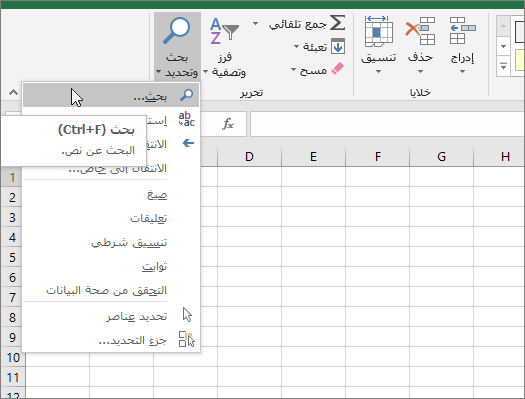This screenshot has height=399, width=525.
Task: Click the فرز وتصفية sort filter icon
Action: [224, 31]
